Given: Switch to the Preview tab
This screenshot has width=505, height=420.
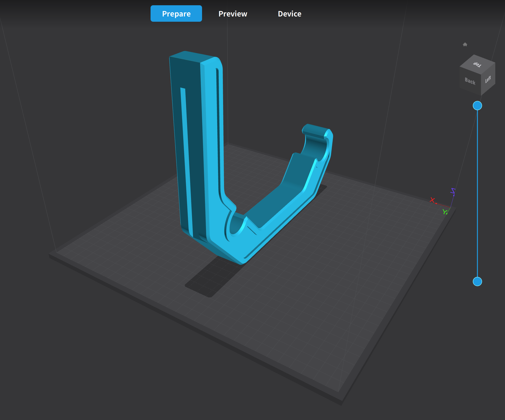Looking at the screenshot, I should tap(232, 14).
